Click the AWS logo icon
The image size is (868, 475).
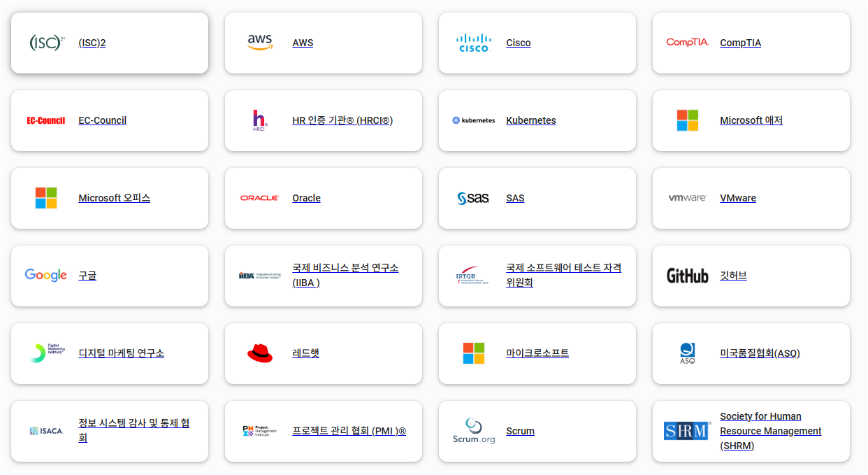259,43
